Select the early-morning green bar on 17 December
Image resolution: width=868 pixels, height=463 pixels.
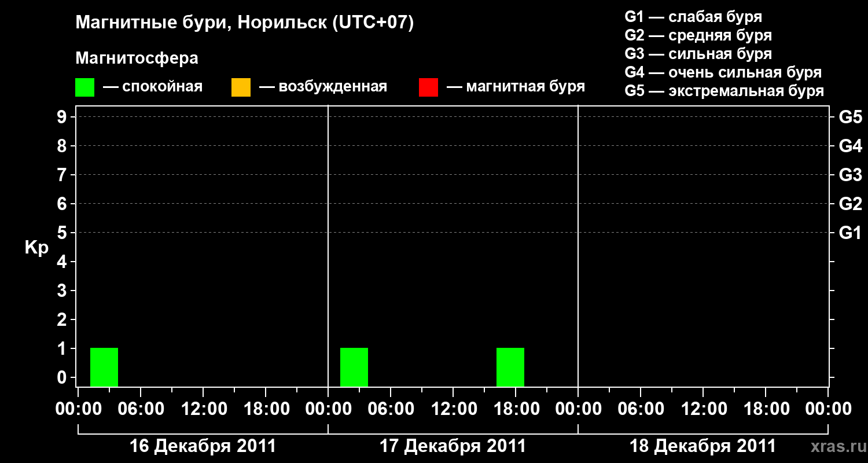click(354, 367)
